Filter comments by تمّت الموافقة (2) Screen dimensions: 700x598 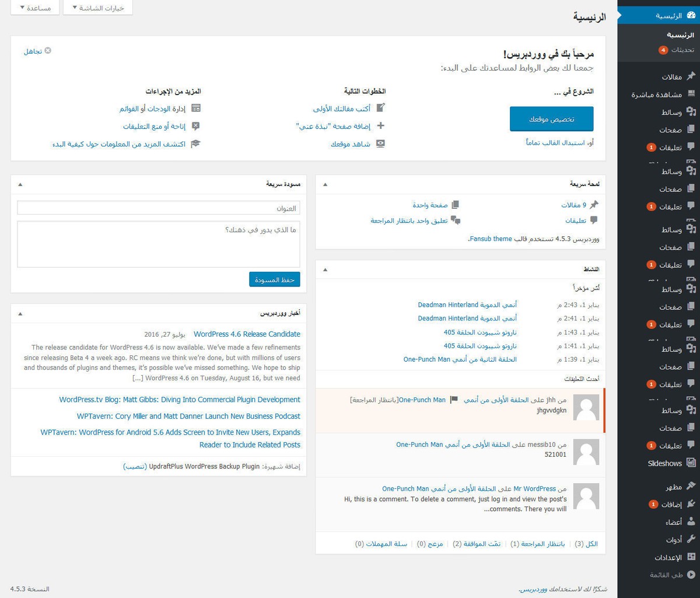pyautogui.click(x=477, y=544)
